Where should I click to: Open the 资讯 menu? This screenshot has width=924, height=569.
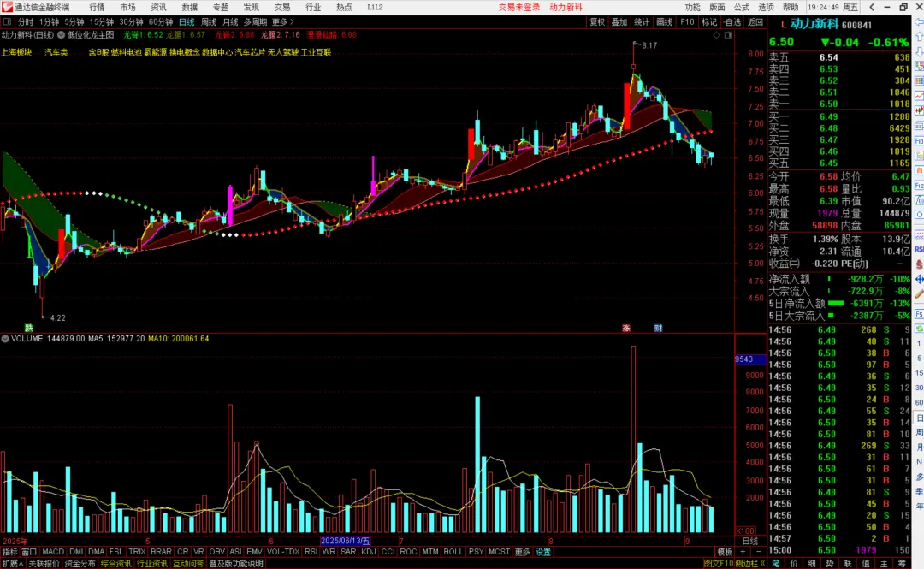pyautogui.click(x=158, y=7)
